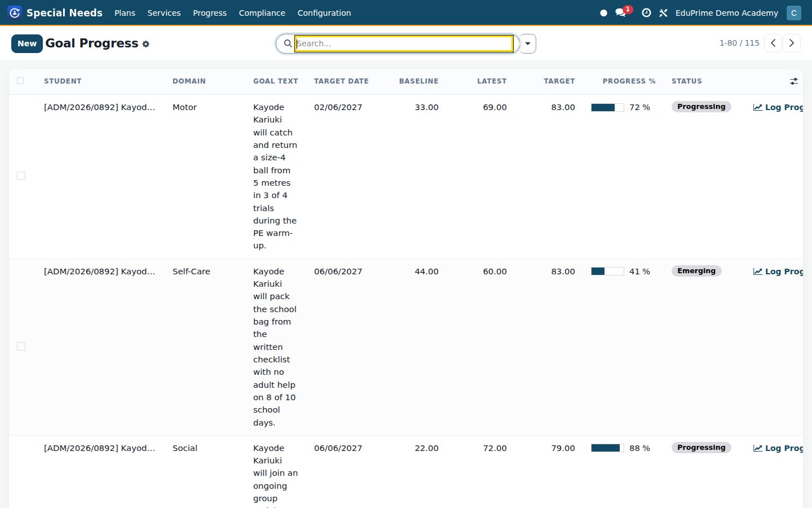Open the Progress menu
Screen dimensions: 812x508
pyautogui.click(x=210, y=12)
